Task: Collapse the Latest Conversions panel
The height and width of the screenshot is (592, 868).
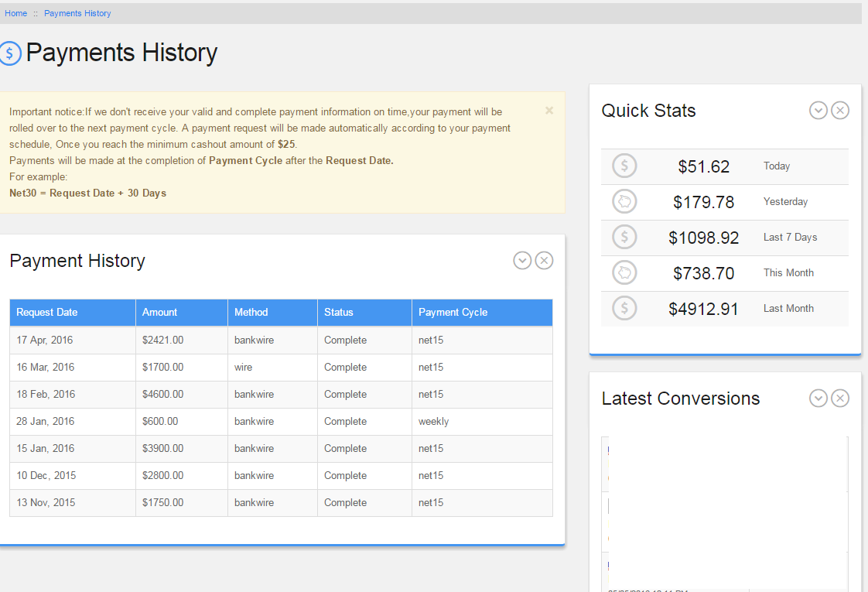Action: pos(818,399)
